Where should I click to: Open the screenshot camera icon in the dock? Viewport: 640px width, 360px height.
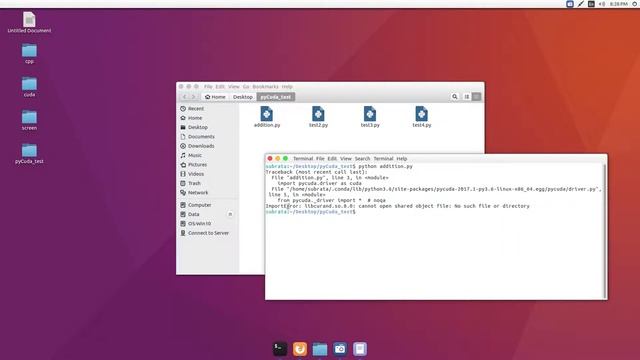coord(340,349)
